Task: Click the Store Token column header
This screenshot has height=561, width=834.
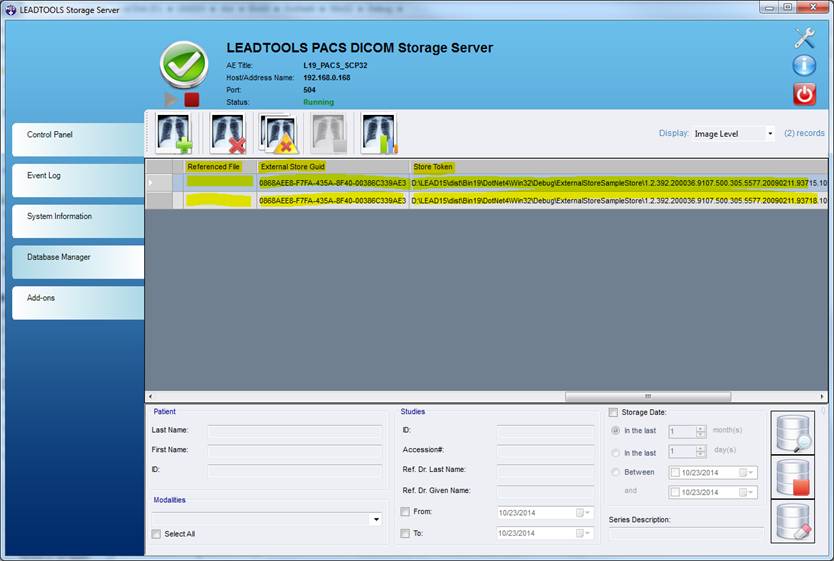Action: [618, 166]
